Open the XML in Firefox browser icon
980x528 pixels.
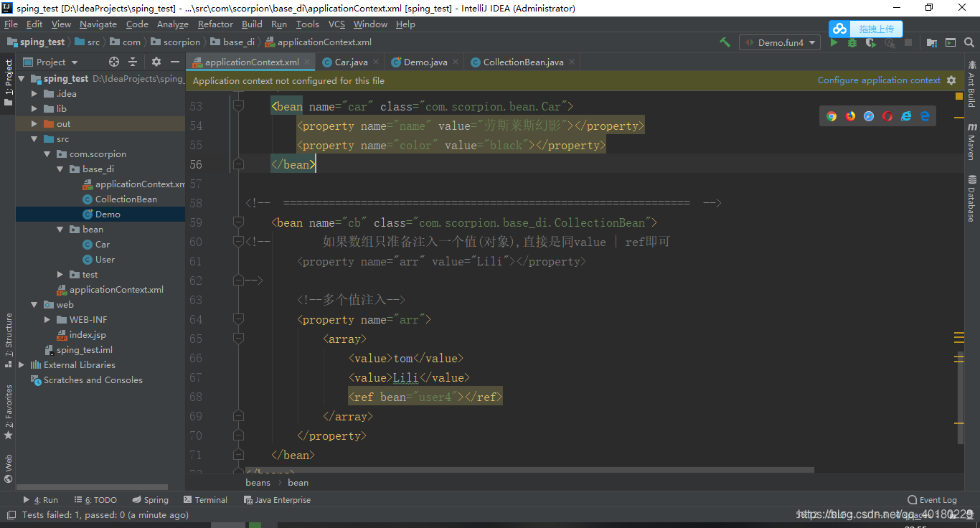coord(850,116)
